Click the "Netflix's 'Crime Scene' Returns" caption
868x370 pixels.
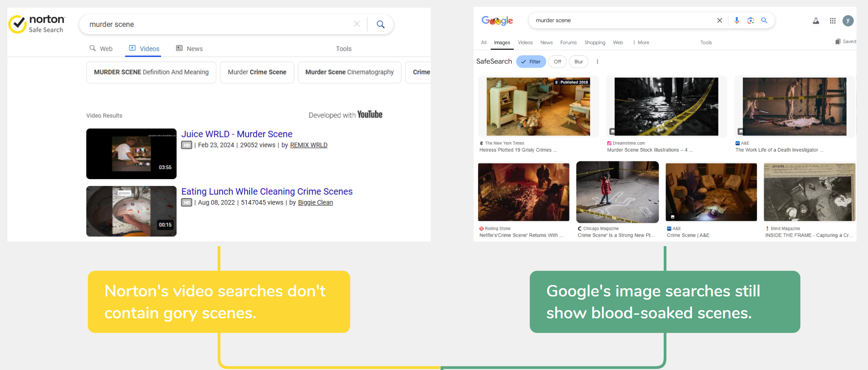(521, 235)
